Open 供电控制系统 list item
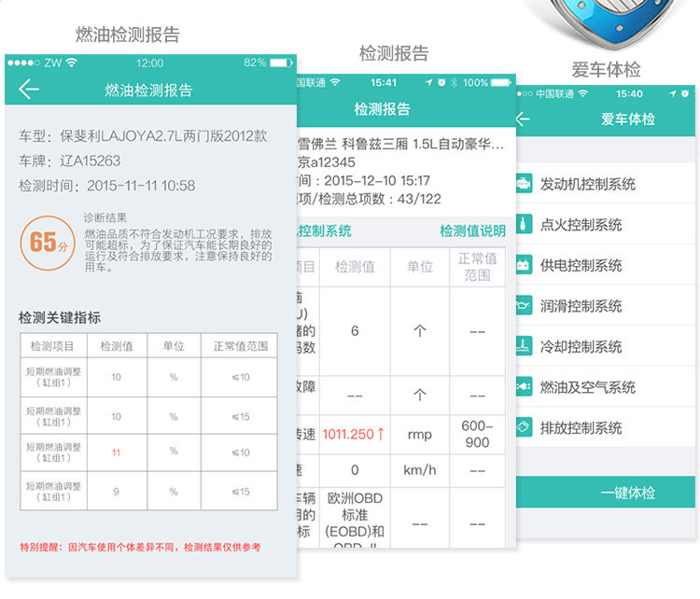Screen dimensions: 700x599 [x=606, y=265]
